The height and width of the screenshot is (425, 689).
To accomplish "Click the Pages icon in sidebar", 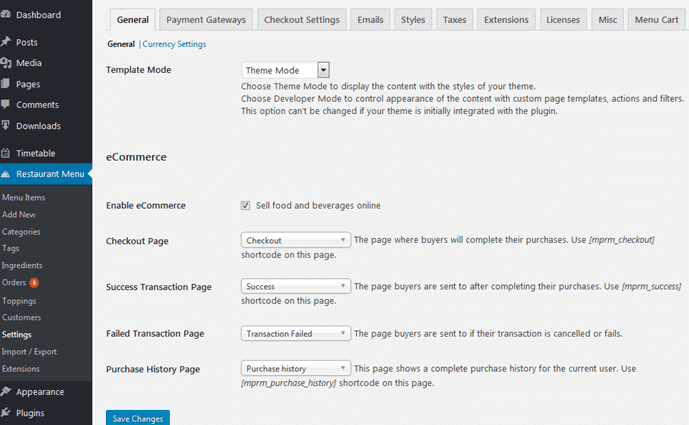I will tap(6, 84).
